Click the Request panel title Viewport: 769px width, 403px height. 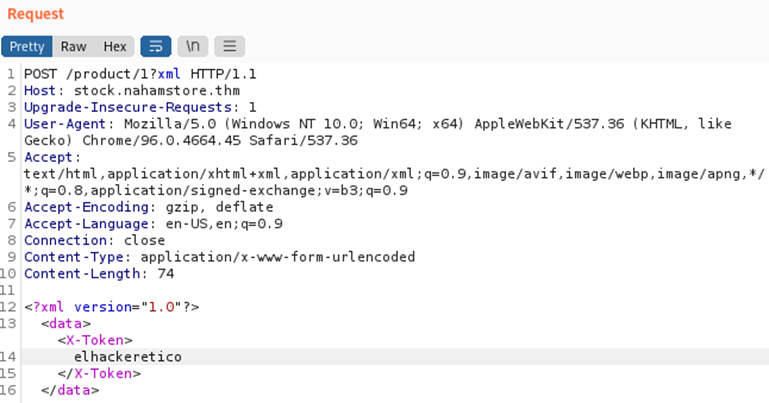pyautogui.click(x=35, y=14)
